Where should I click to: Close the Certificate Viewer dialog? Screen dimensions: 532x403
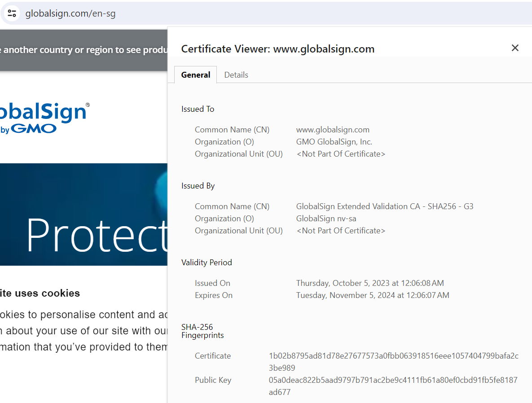[x=515, y=48]
